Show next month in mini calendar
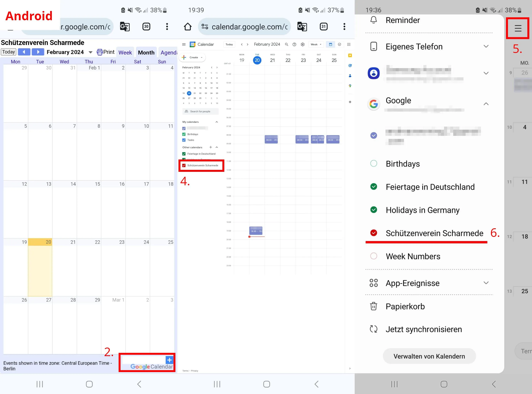Image resolution: width=532 pixels, height=394 pixels. 217,68
